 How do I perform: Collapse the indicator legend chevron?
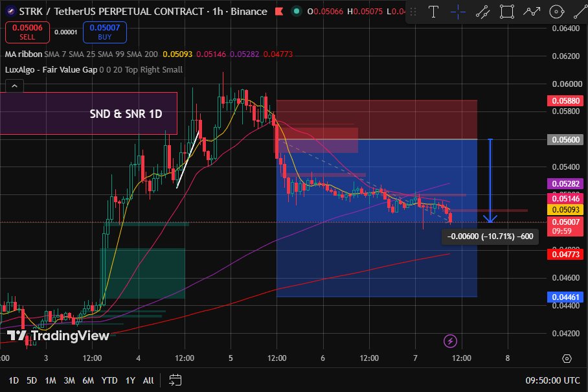[15, 86]
